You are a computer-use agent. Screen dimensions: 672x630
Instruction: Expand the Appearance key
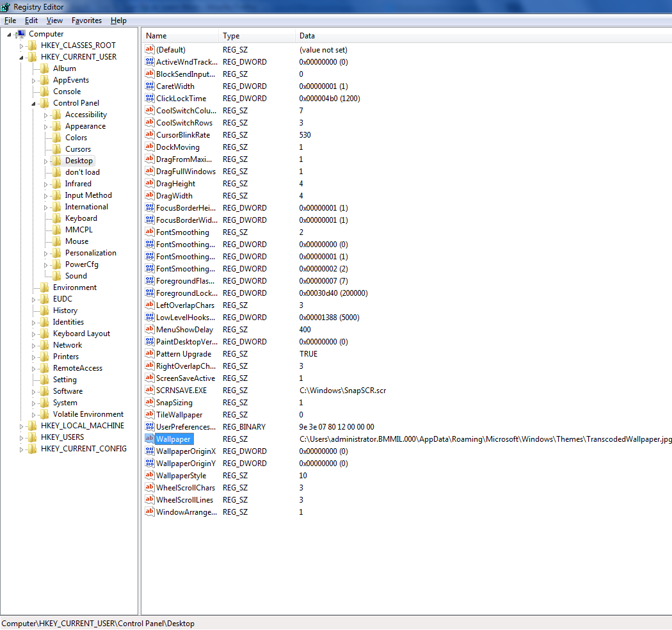(45, 127)
